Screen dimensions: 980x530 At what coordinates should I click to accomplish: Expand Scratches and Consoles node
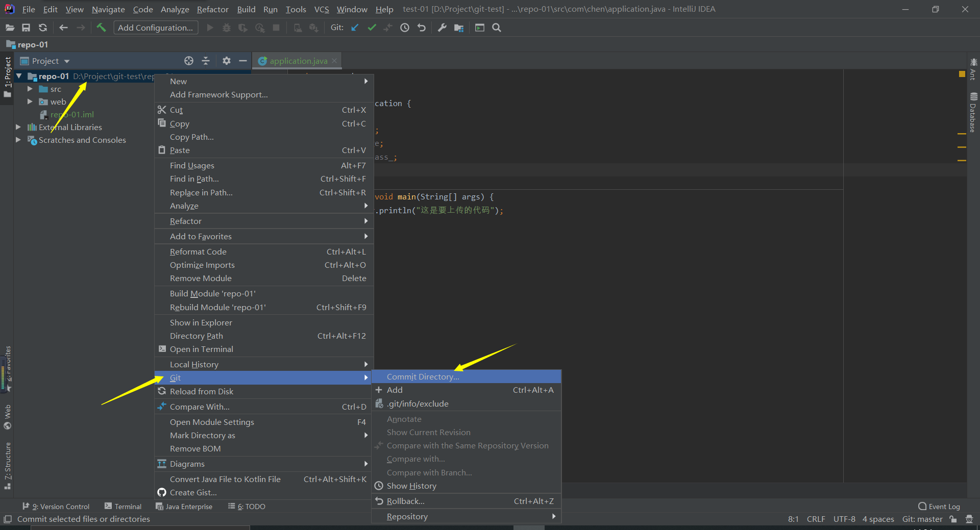coord(18,140)
